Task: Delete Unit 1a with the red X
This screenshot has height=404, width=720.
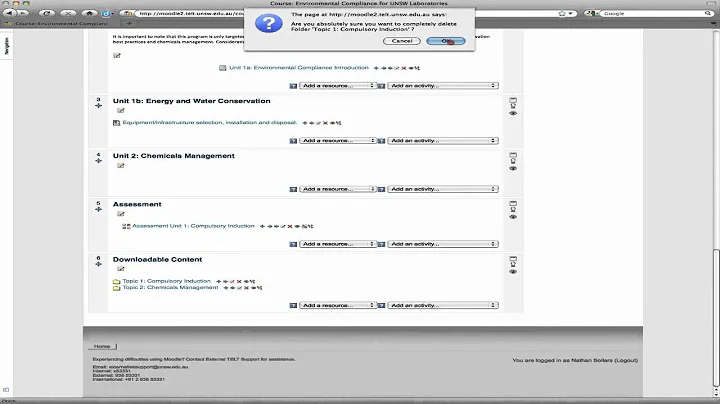Action: [x=404, y=68]
